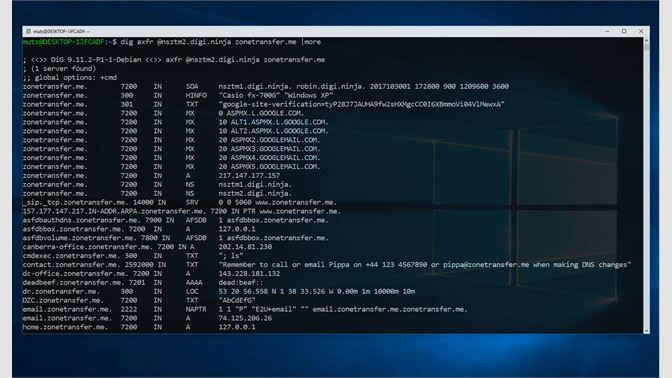Click the '(1 server found)' line

point(60,69)
